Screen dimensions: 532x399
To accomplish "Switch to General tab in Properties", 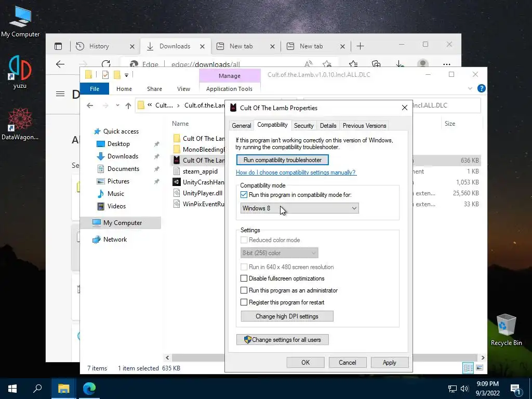I will (242, 126).
